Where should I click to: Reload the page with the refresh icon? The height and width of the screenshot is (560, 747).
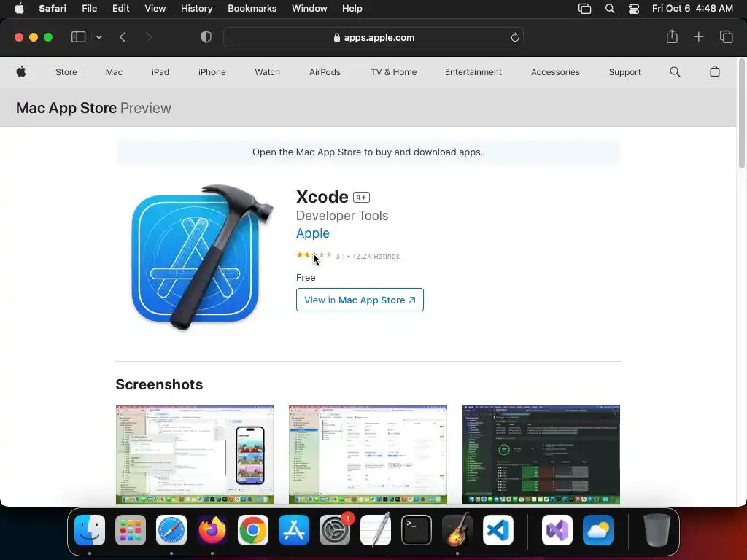click(514, 38)
